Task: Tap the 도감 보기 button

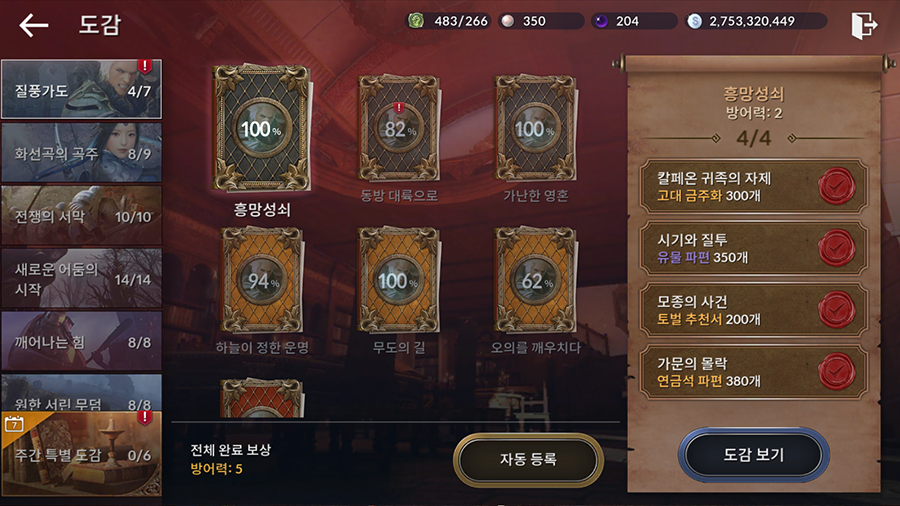Action: [x=754, y=455]
